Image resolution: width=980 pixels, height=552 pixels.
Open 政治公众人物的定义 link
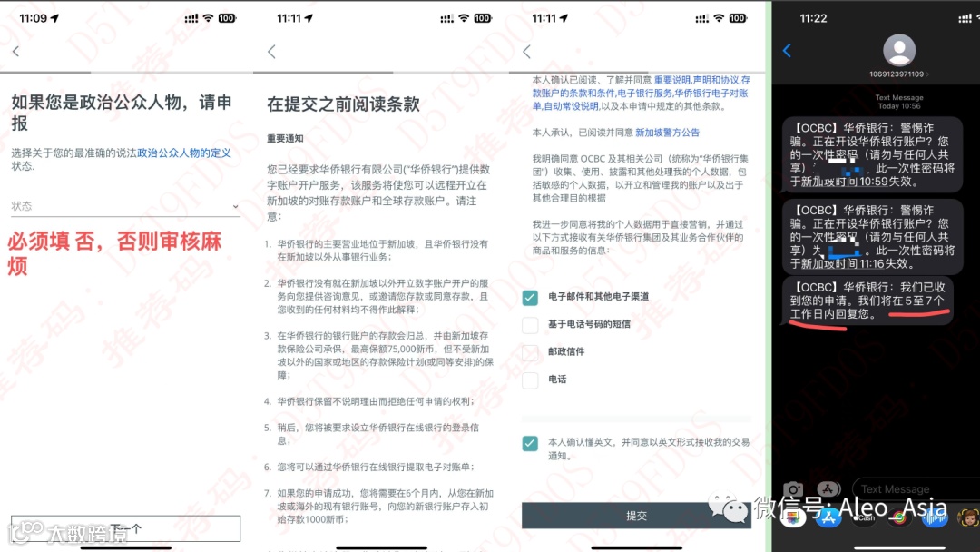[183, 153]
